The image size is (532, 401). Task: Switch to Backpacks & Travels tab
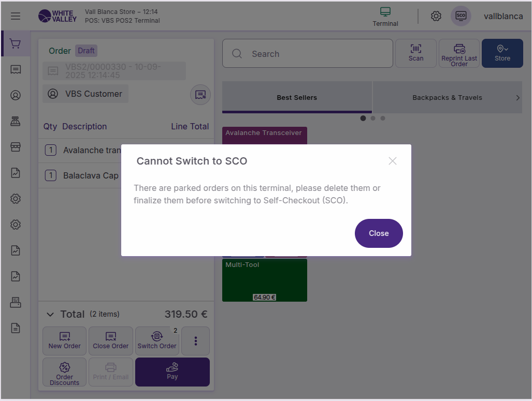tap(447, 97)
